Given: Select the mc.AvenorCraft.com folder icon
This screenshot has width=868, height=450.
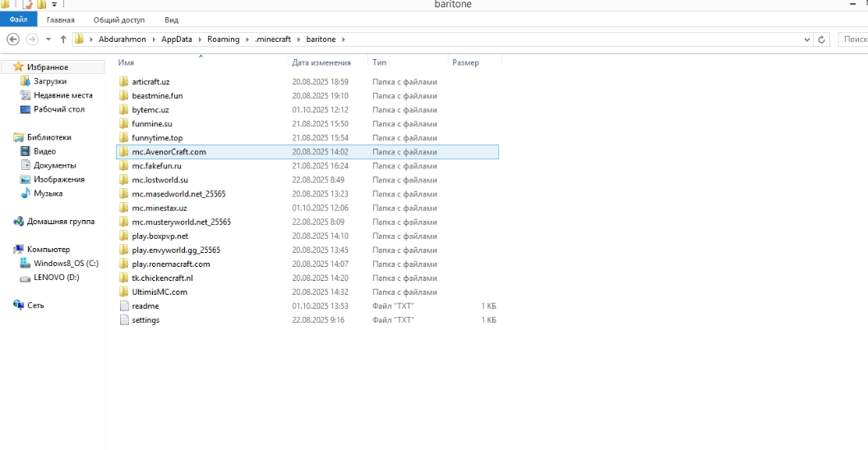Looking at the screenshot, I should (124, 151).
